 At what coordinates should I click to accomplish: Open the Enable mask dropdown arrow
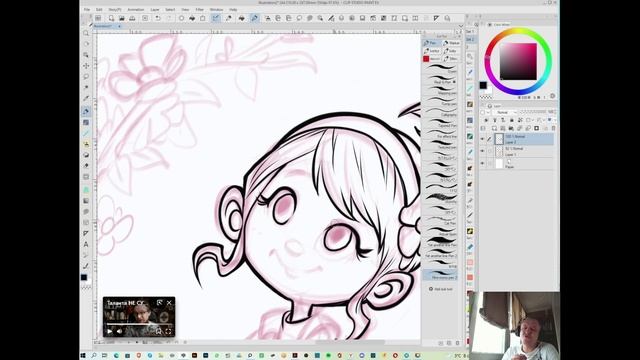point(533,120)
